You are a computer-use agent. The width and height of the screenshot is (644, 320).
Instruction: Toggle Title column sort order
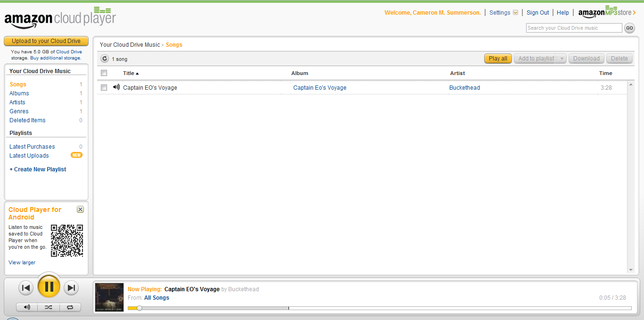tap(128, 73)
